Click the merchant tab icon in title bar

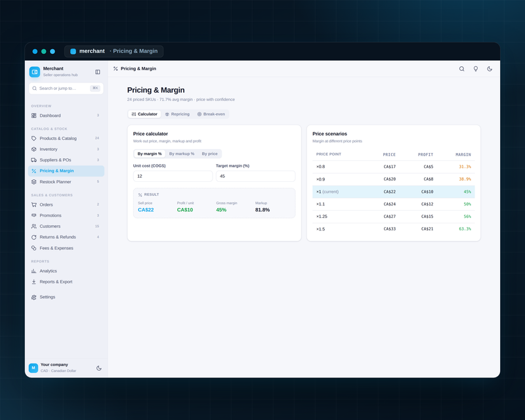point(73,51)
